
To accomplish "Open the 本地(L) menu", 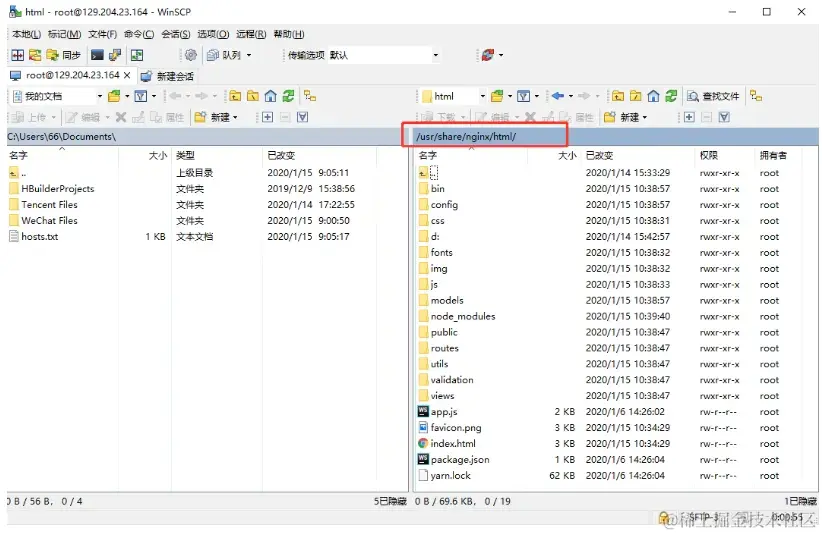I will tap(26, 35).
